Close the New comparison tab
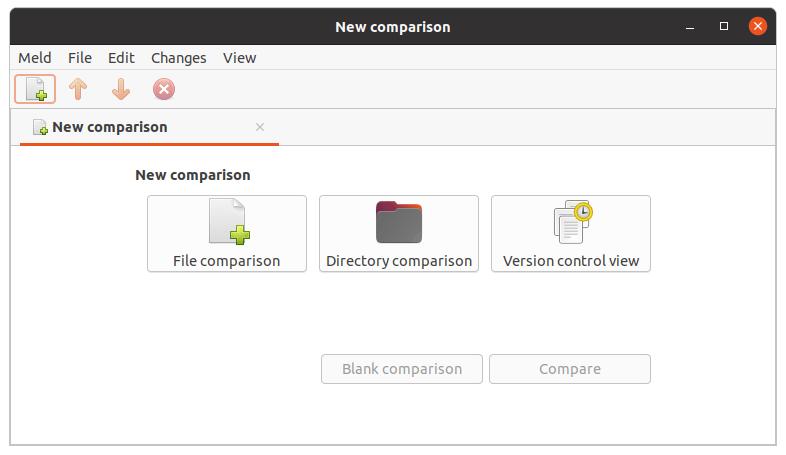Viewport: 786px width, 455px height. (260, 127)
